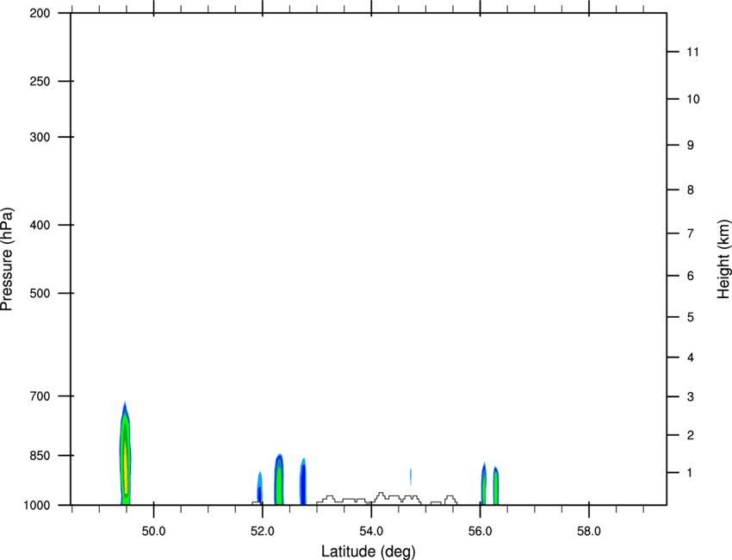Select the 850 pressure tick label
The height and width of the screenshot is (560, 732).
tap(40, 456)
